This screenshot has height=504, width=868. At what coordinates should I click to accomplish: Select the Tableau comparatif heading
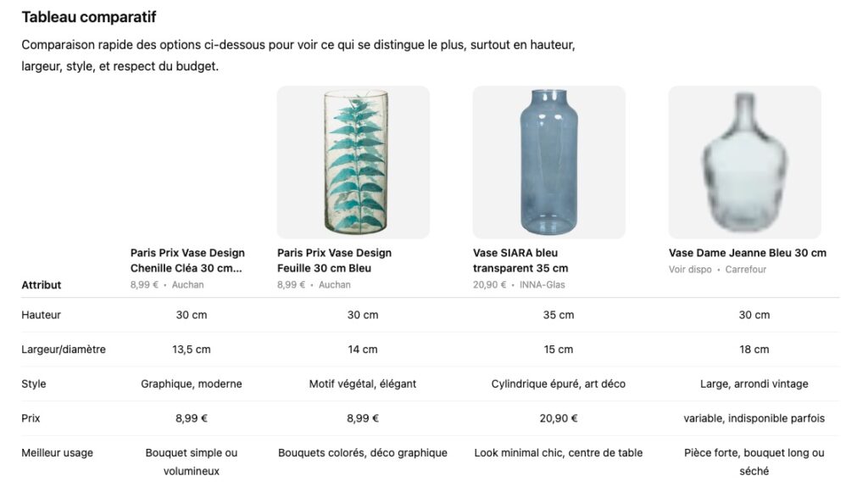click(x=89, y=17)
